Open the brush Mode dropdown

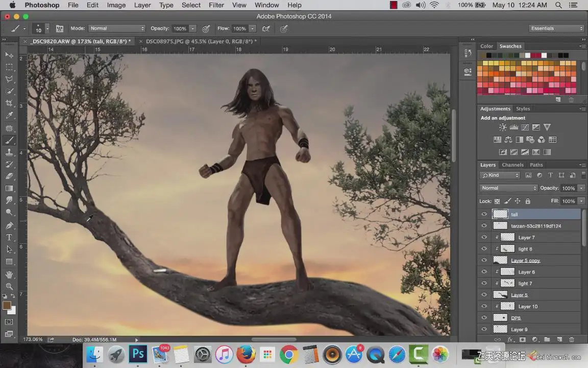[117, 29]
